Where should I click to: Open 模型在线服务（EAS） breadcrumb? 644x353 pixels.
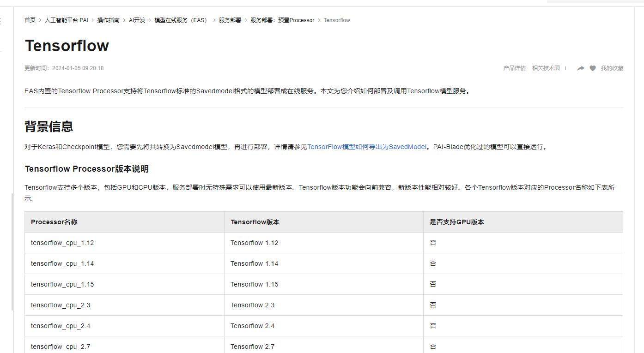[182, 20]
